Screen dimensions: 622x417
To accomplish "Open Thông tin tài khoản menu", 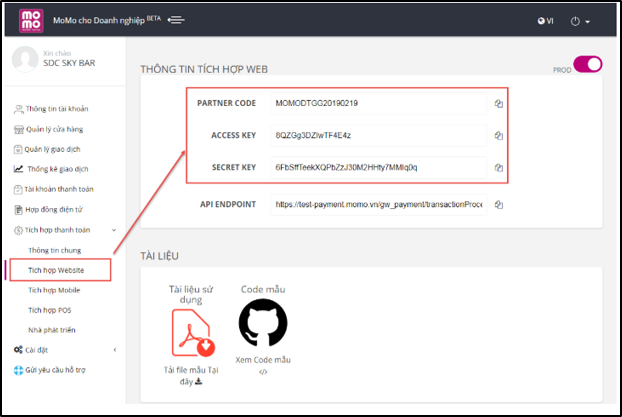I will tap(57, 109).
